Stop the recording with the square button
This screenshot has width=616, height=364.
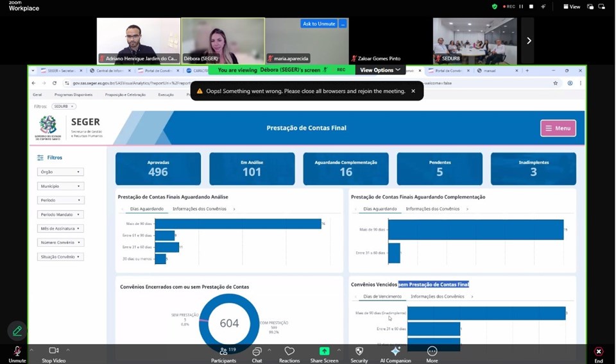pyautogui.click(x=531, y=6)
